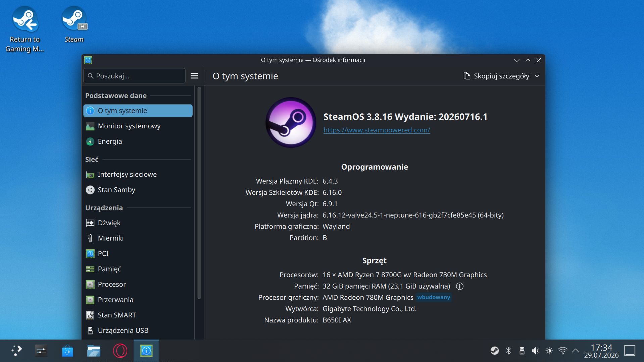
Task: Click Skopiuj szczegóły button
Action: tap(496, 76)
